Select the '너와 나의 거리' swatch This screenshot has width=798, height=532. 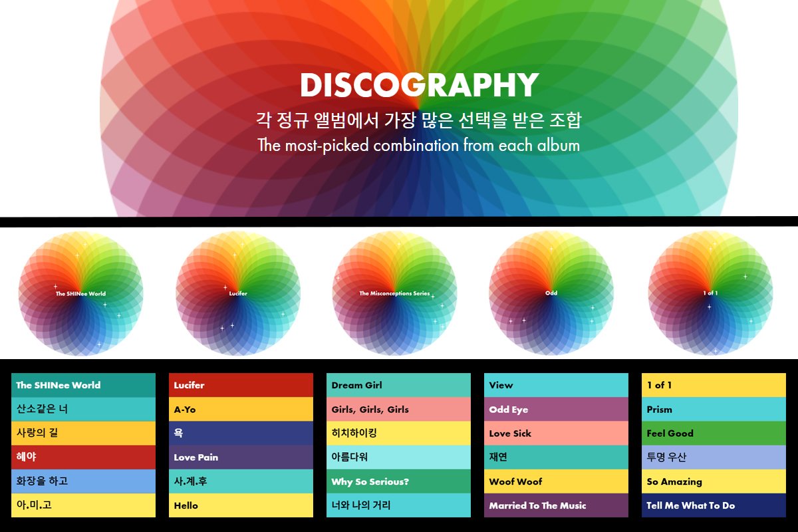pos(398,505)
